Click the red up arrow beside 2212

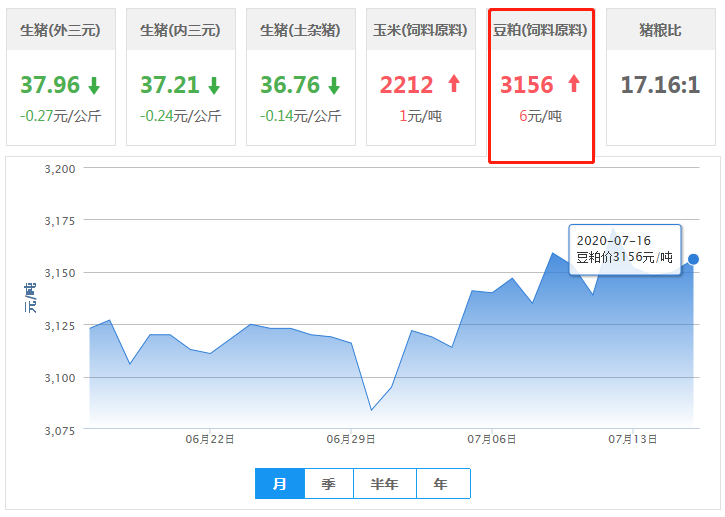[453, 84]
